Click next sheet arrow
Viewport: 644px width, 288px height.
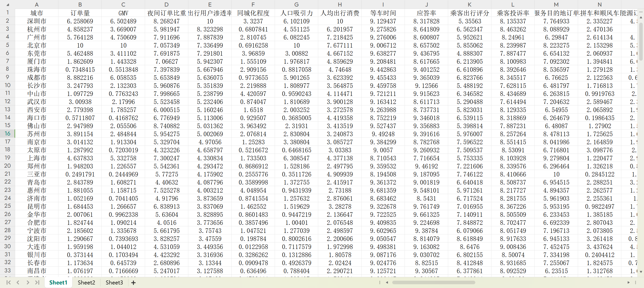click(x=28, y=282)
